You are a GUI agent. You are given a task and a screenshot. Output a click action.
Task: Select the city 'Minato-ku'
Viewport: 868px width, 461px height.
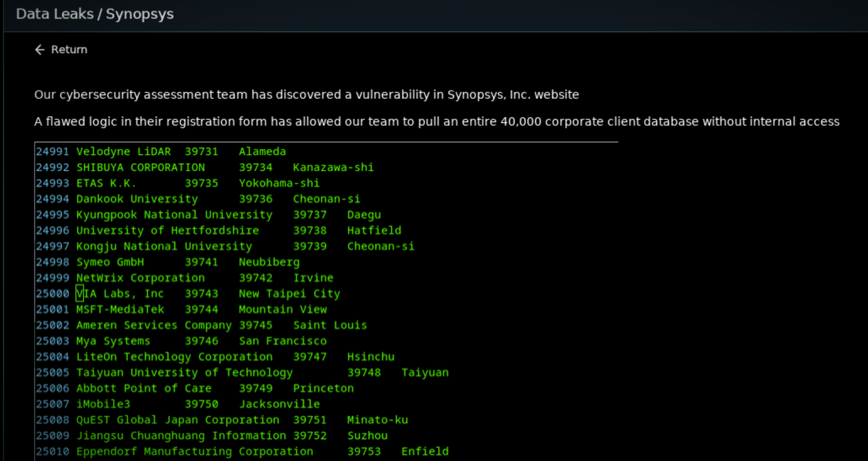click(x=378, y=419)
